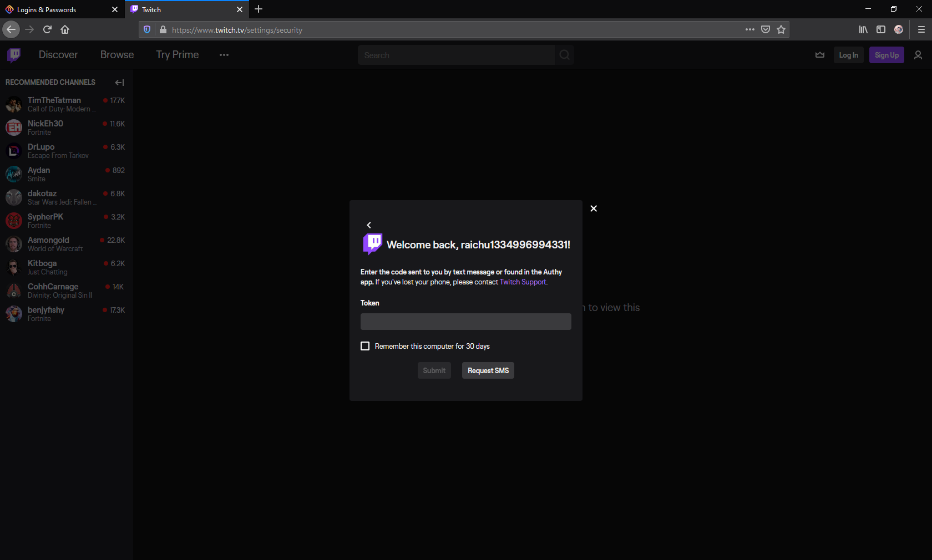The image size is (932, 560).
Task: Click the browser address bar URL
Action: (x=237, y=30)
